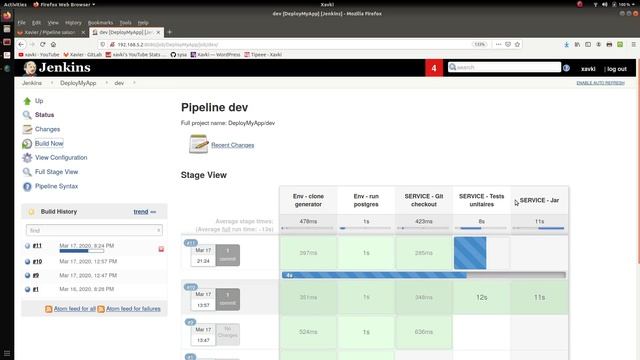Click the RSS icon for Atom feed for failures
640x360 pixels.
101,309
